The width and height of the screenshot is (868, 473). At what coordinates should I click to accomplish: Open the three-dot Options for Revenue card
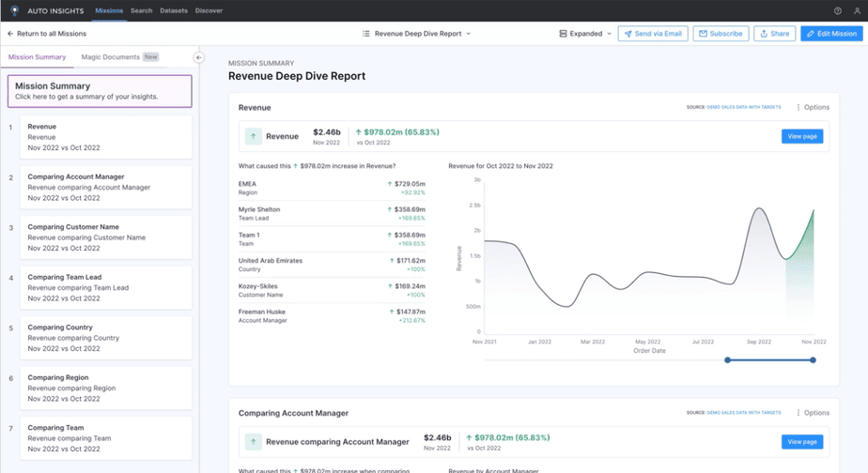click(x=813, y=107)
